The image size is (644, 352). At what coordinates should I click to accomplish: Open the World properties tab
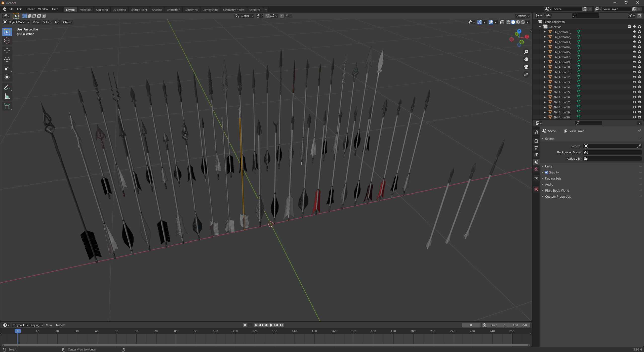click(536, 169)
